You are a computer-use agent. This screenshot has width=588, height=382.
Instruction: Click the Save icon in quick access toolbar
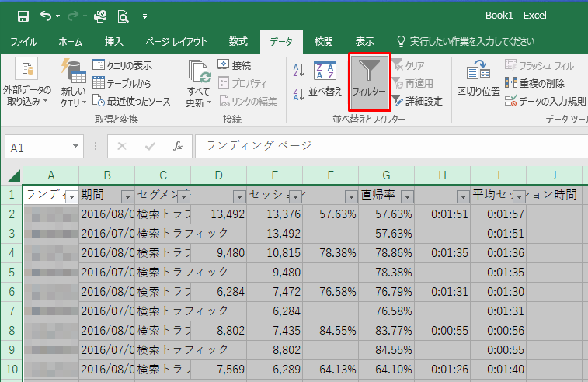point(23,16)
